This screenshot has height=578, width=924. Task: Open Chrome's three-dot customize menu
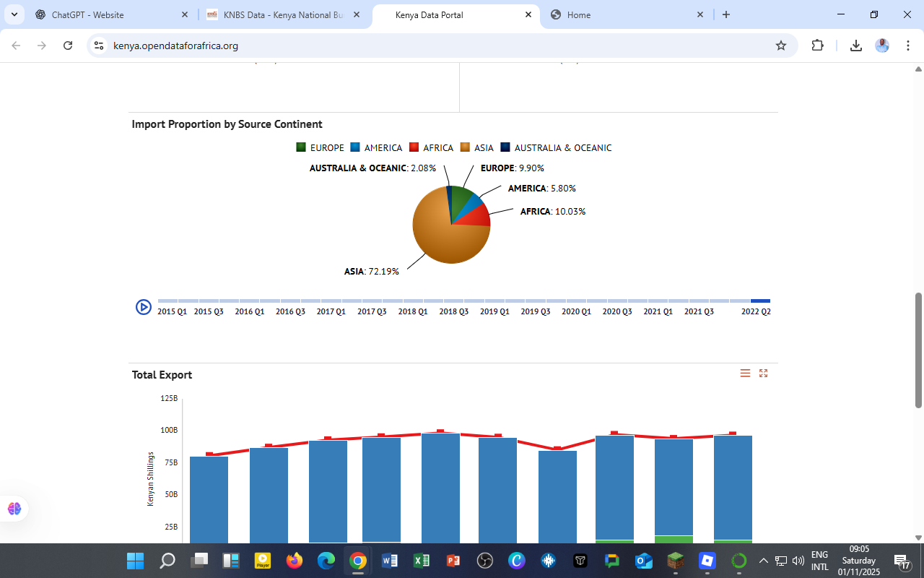(x=908, y=45)
